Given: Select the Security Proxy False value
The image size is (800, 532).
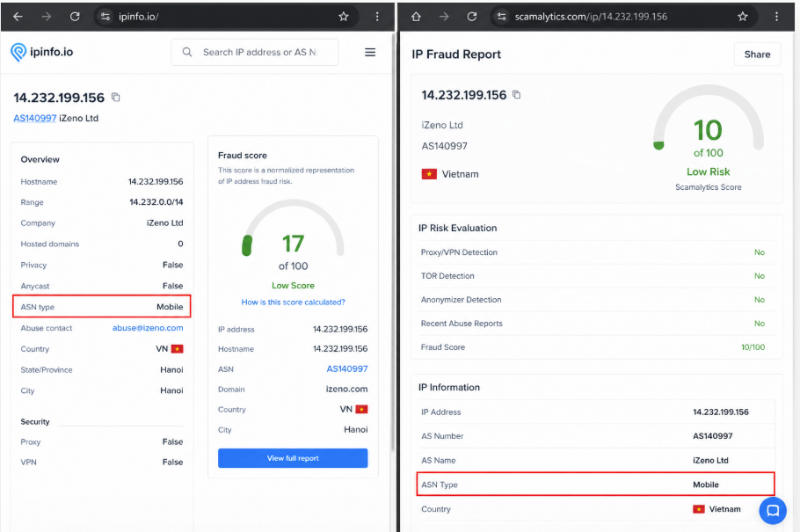Looking at the screenshot, I should 173,441.
